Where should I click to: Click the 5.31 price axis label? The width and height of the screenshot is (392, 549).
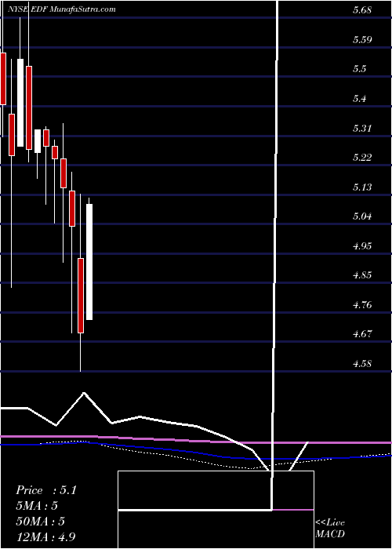(x=362, y=128)
